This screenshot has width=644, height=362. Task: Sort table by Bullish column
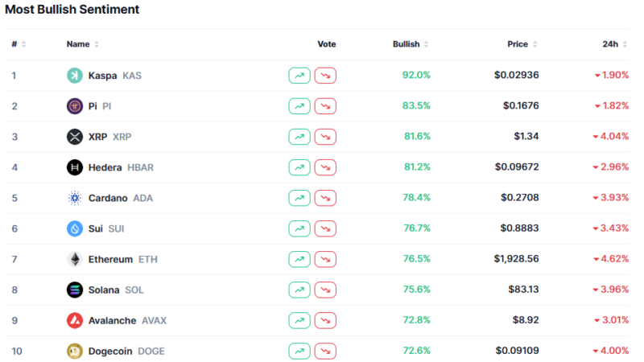click(x=411, y=44)
